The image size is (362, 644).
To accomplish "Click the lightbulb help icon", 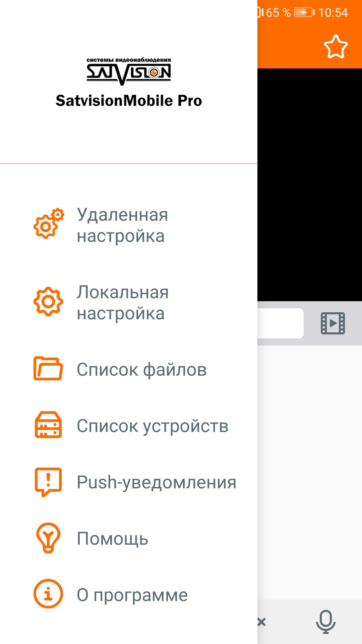I will (48, 538).
